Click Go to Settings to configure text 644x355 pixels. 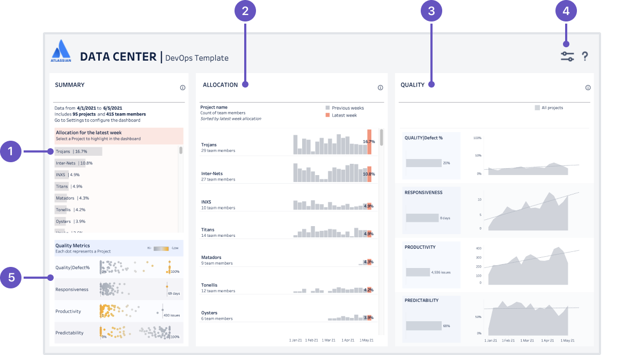pos(98,120)
